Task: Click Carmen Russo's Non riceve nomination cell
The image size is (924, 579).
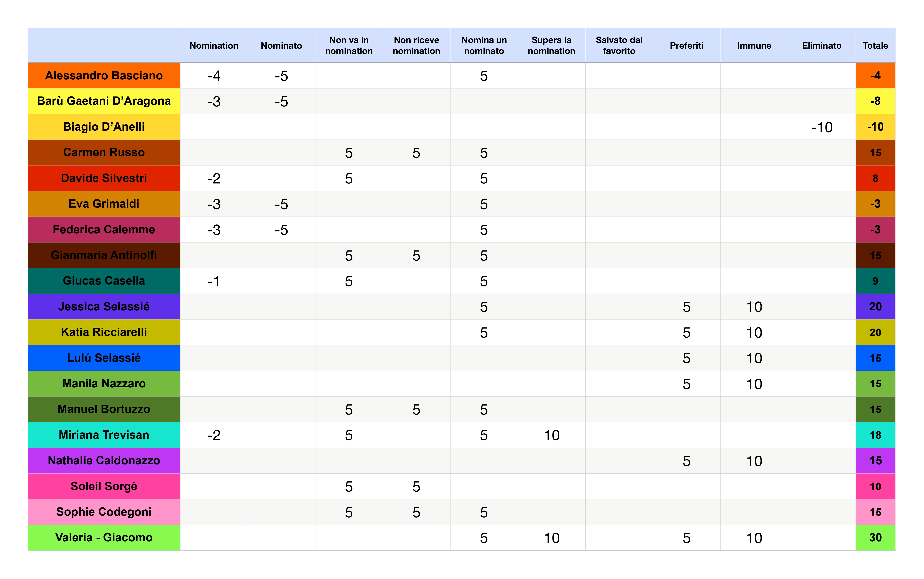Action: click(416, 153)
